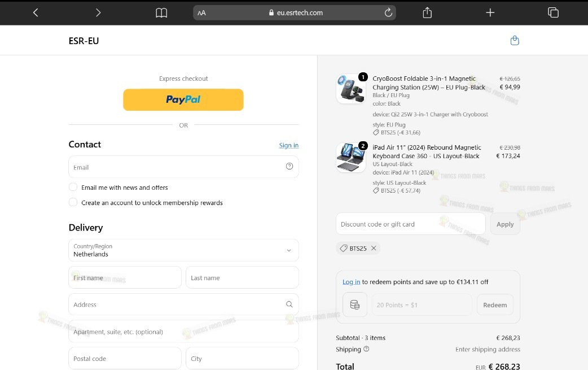Image resolution: width=588 pixels, height=370 pixels.
Task: Apply the discount code
Action: pos(505,224)
